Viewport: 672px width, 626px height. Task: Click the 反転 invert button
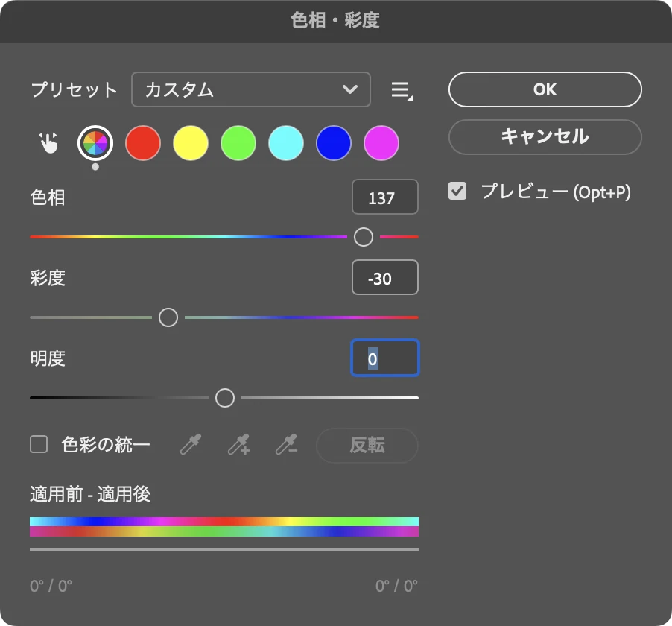point(367,445)
